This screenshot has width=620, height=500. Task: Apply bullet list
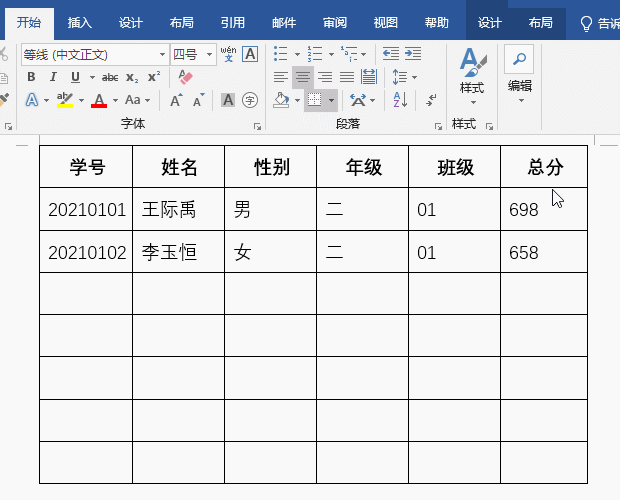coord(280,53)
